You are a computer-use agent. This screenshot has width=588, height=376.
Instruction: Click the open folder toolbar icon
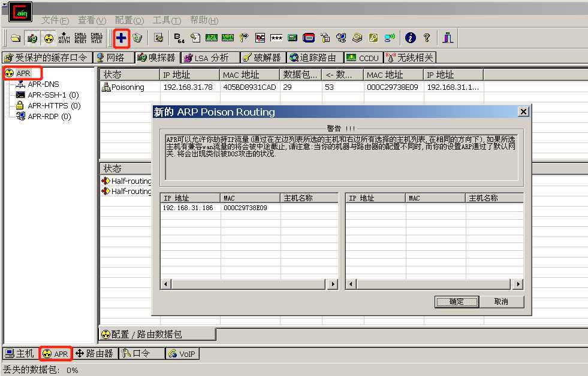click(16, 38)
